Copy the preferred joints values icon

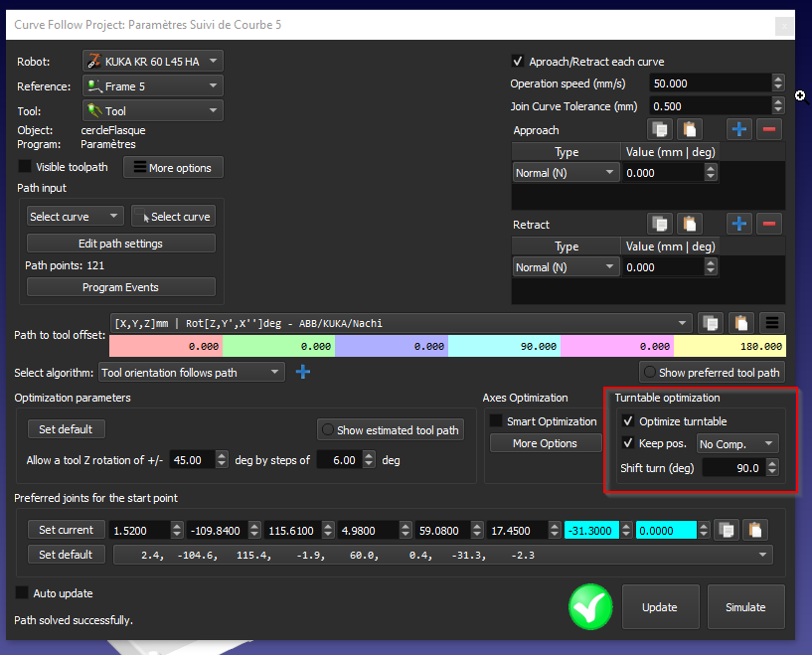(728, 530)
